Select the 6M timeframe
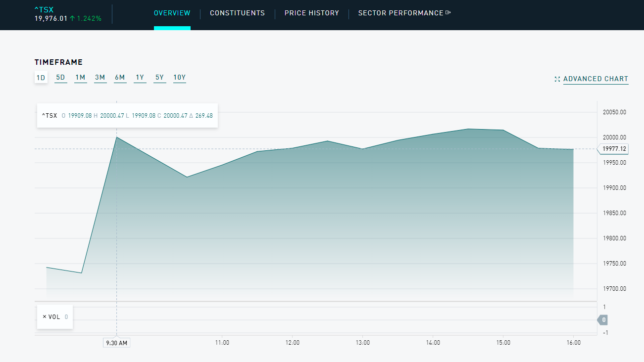Image resolution: width=644 pixels, height=362 pixels. [120, 78]
